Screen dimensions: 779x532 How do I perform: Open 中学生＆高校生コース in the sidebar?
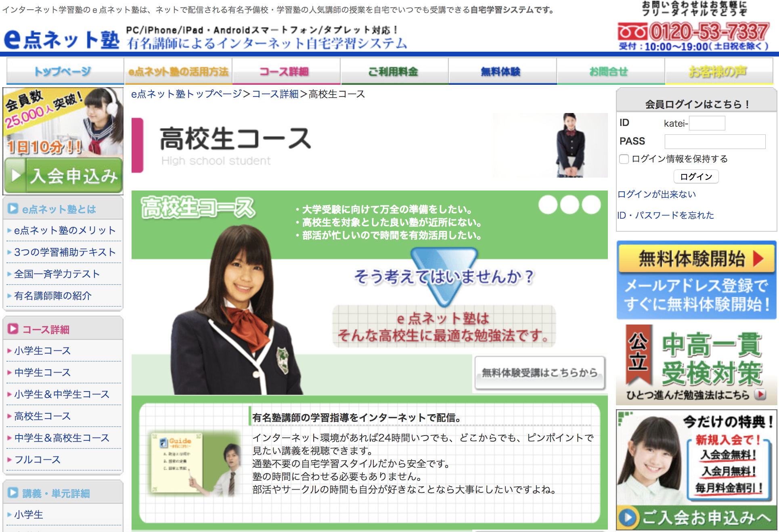click(62, 438)
